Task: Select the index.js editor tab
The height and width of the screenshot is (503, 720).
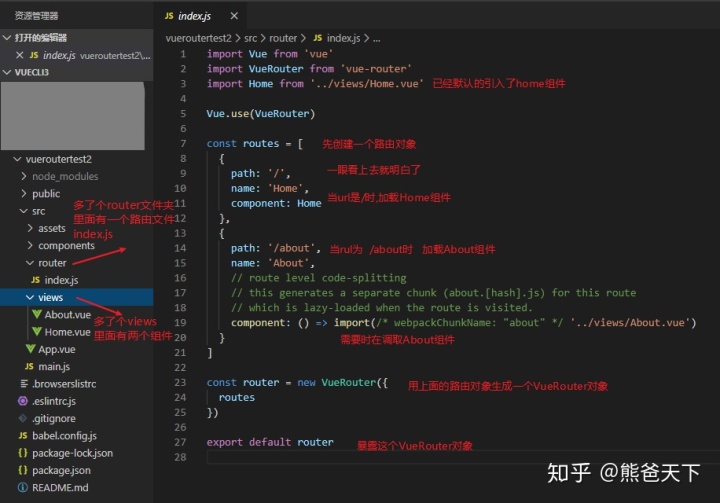Action: (x=201, y=16)
